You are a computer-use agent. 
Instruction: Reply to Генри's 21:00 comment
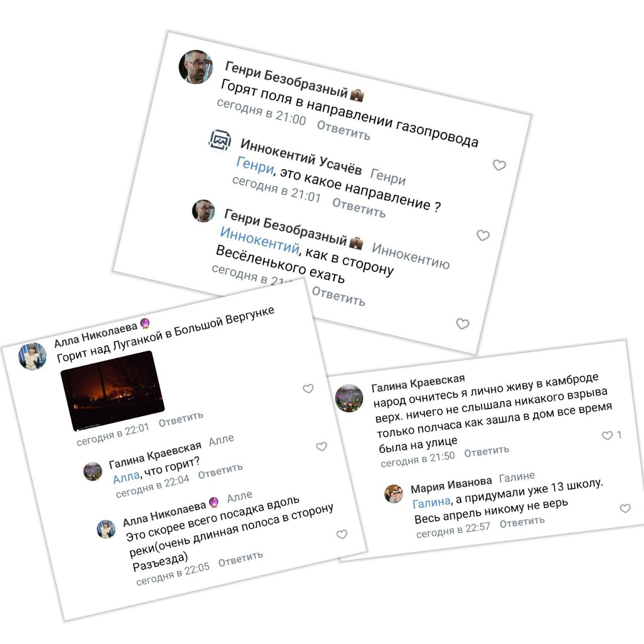point(343,130)
